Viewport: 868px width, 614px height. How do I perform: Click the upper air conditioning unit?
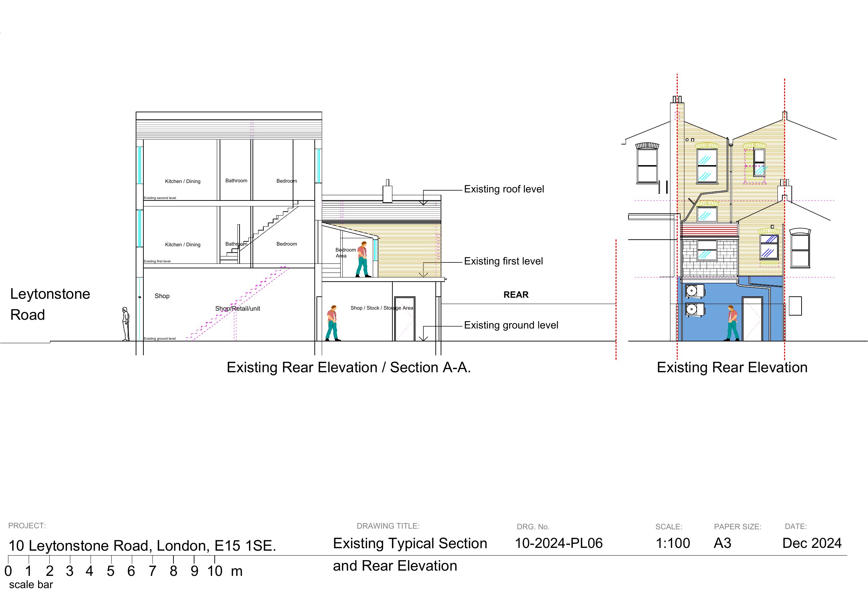point(695,290)
